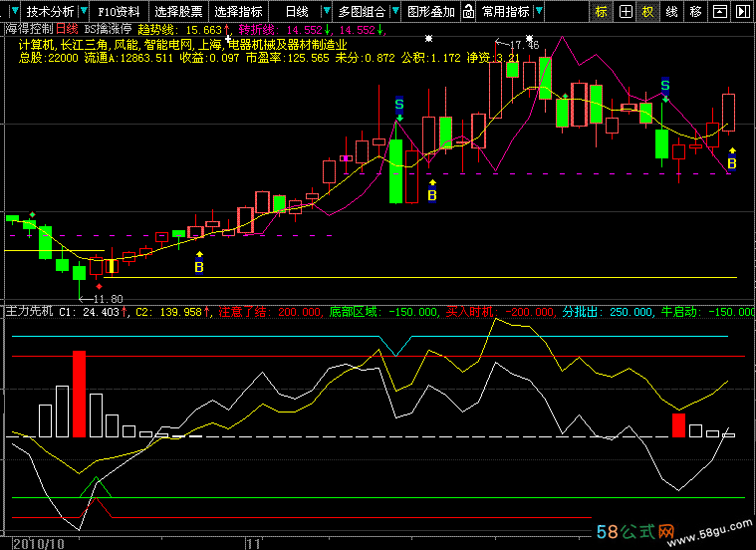
Task: Open the 常用指标 menu
Action: pos(506,11)
